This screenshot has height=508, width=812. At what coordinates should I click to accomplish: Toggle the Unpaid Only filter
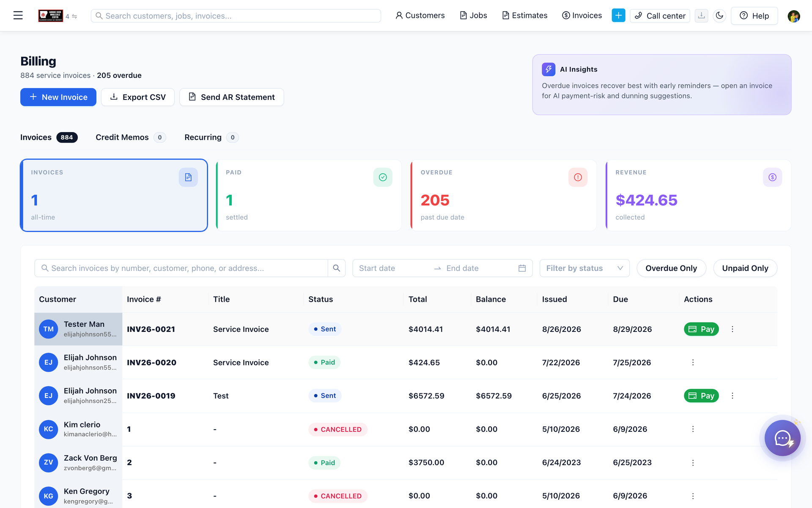pos(745,268)
